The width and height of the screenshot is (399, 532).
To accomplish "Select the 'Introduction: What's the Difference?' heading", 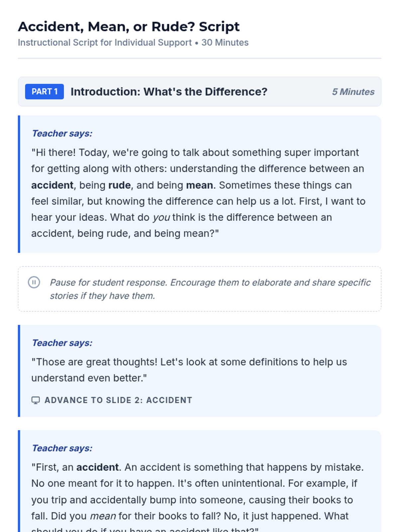I will 169,92.
